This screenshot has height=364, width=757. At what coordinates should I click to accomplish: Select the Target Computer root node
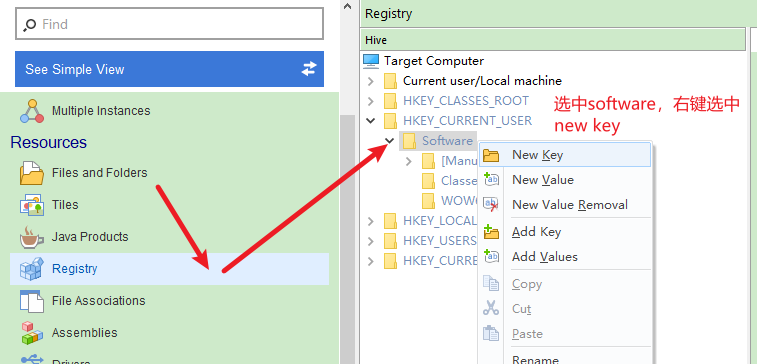[x=434, y=61]
